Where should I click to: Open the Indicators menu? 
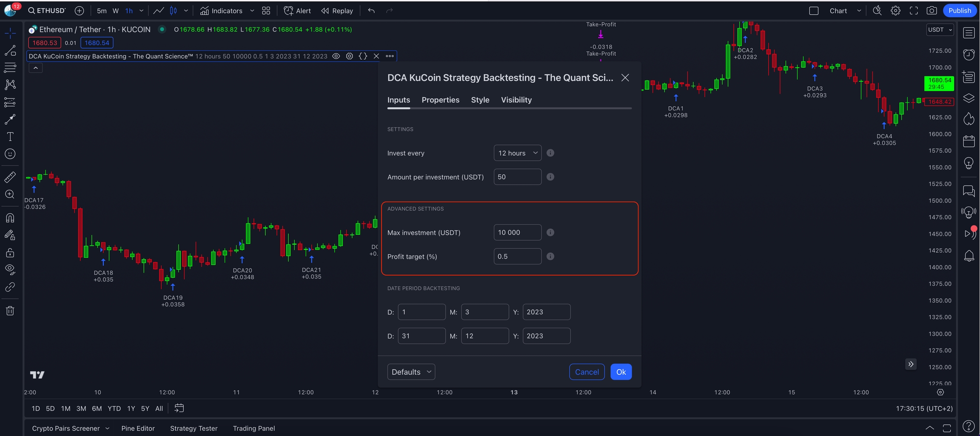coord(222,11)
